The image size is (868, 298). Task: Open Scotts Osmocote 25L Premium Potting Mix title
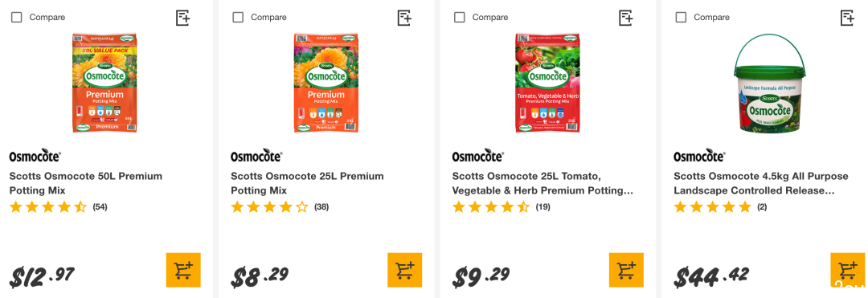pos(307,184)
